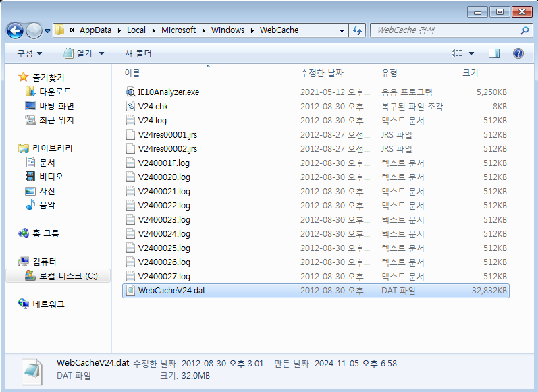Select the V2400026.log file icon
The height and width of the screenshot is (392, 538).
pos(130,262)
